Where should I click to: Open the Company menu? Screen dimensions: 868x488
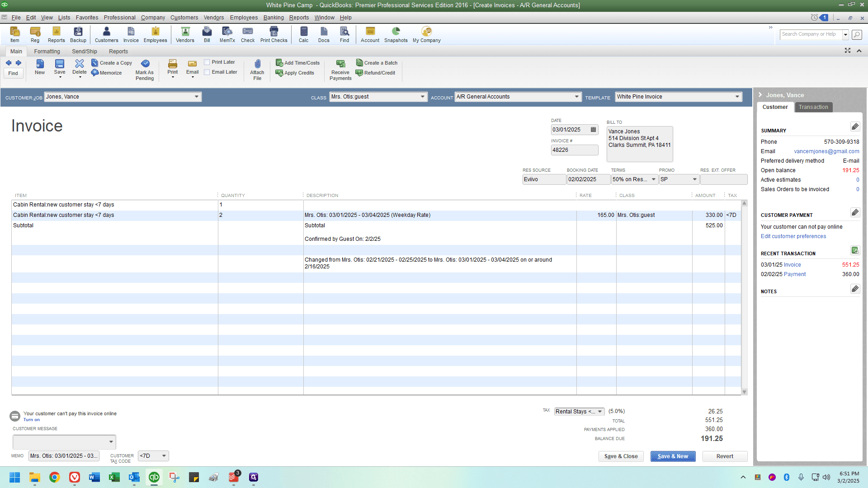(153, 18)
